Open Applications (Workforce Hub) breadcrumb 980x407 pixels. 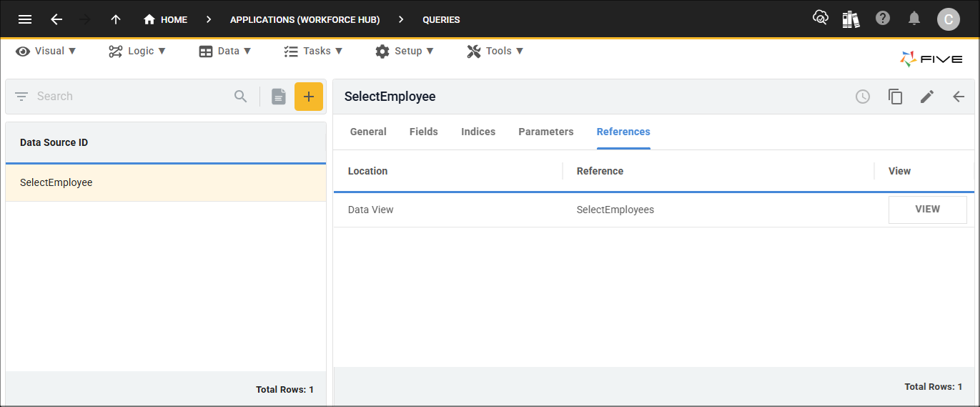[305, 19]
